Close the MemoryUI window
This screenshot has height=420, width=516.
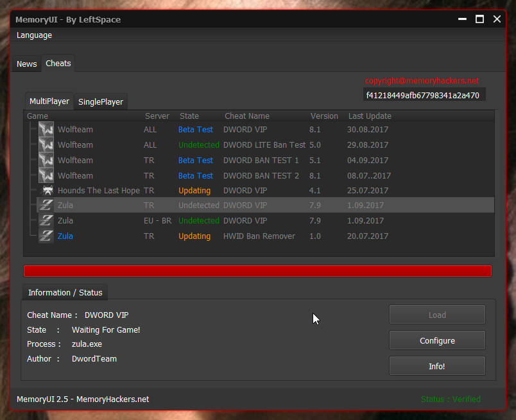pos(497,19)
